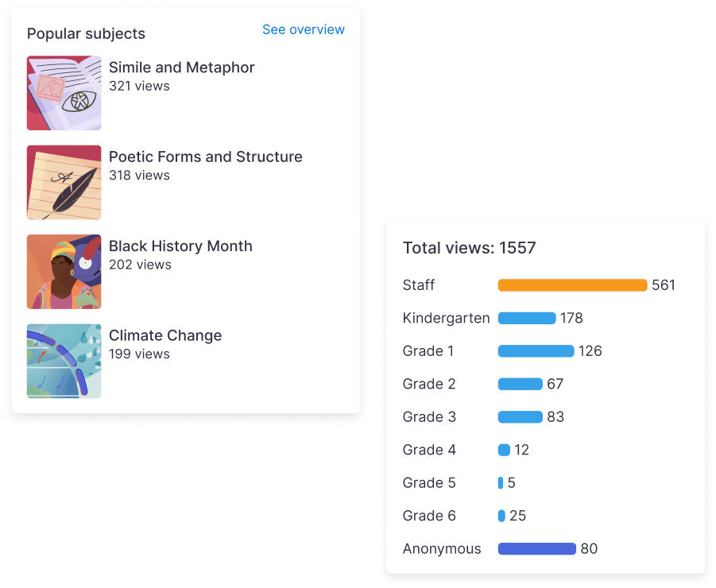
Task: Open the Simile and Metaphor thumbnail image
Action: click(x=64, y=93)
